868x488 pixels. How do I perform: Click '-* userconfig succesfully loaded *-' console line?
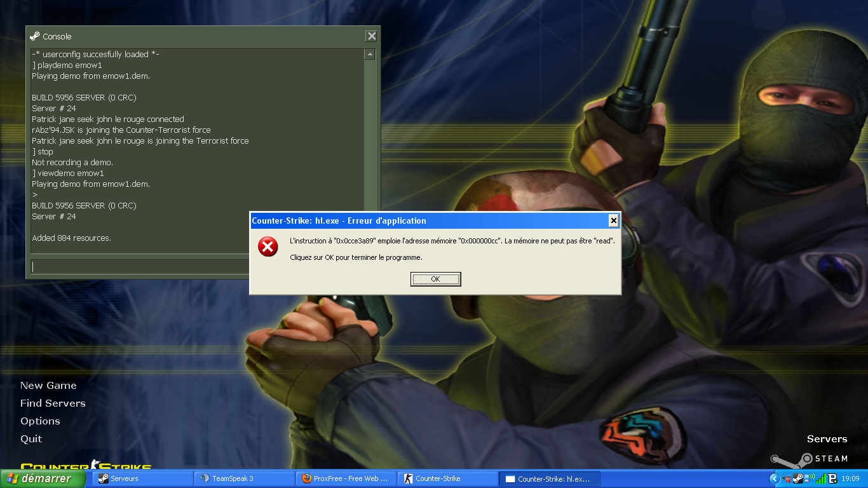point(95,55)
